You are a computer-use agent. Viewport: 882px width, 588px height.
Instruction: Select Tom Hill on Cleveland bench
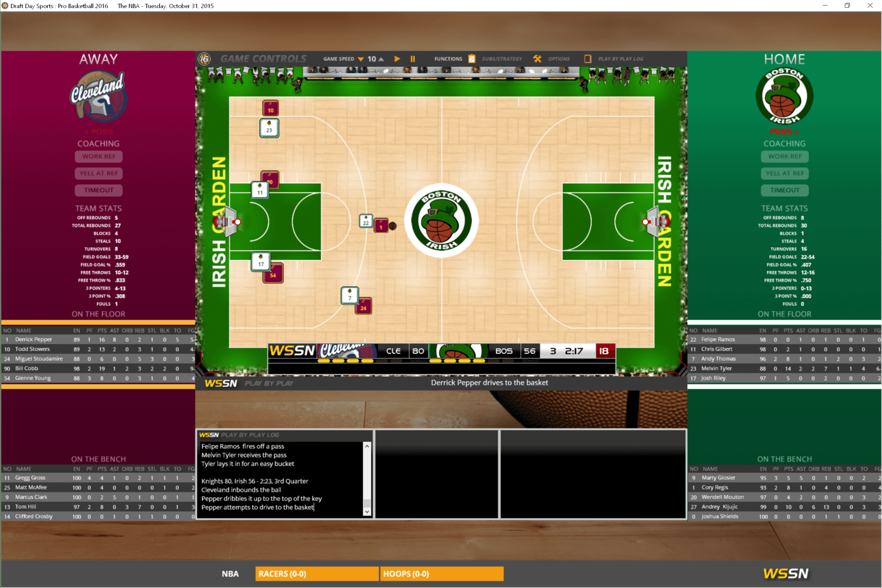pyautogui.click(x=98, y=507)
